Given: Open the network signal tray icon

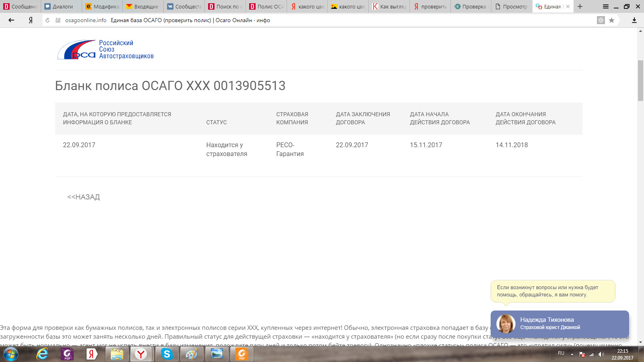Looking at the screenshot, I should 592,354.
